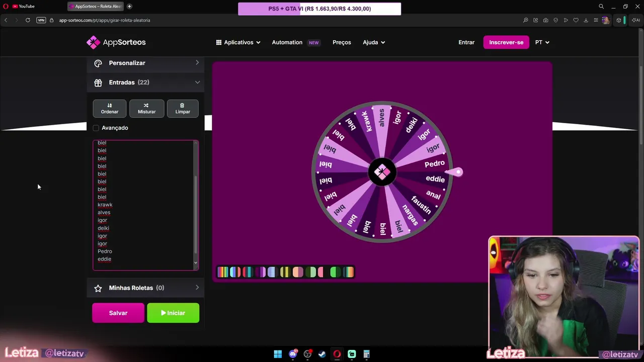The width and height of the screenshot is (644, 362).
Task: Expand the Personalizar section
Action: [x=146, y=63]
